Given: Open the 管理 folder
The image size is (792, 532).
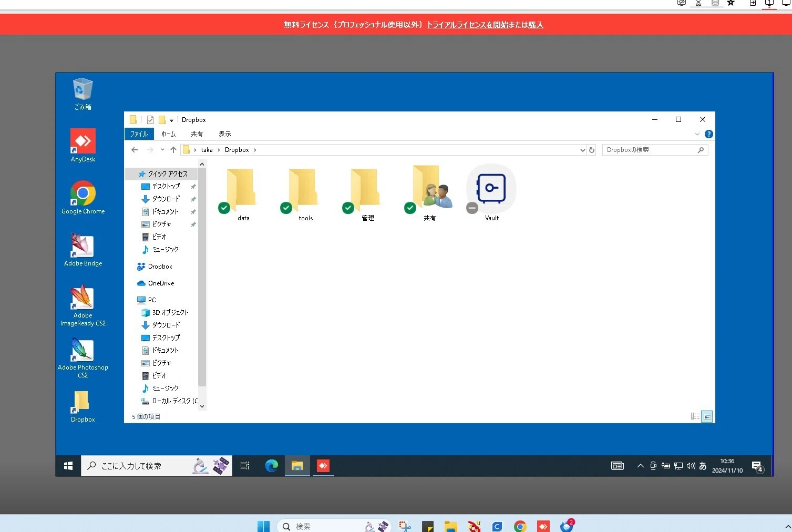Looking at the screenshot, I should click(365, 192).
